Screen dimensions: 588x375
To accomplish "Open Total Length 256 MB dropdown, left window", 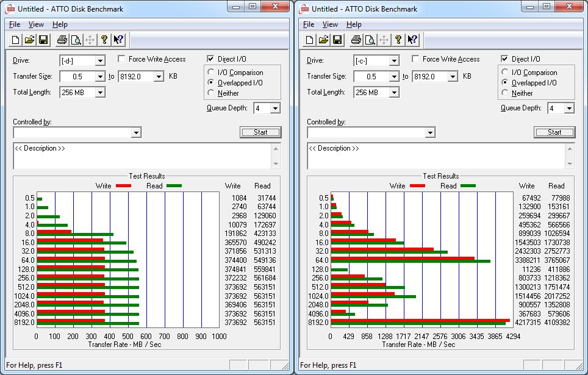I will click(x=100, y=92).
